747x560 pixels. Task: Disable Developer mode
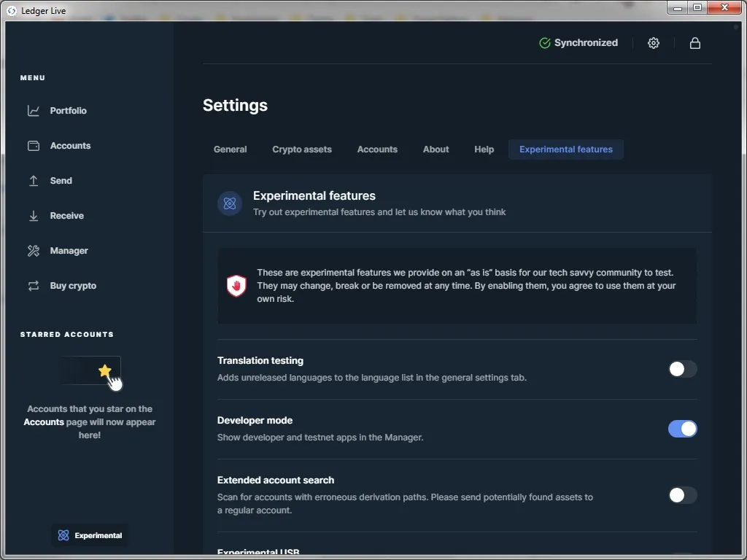point(682,429)
